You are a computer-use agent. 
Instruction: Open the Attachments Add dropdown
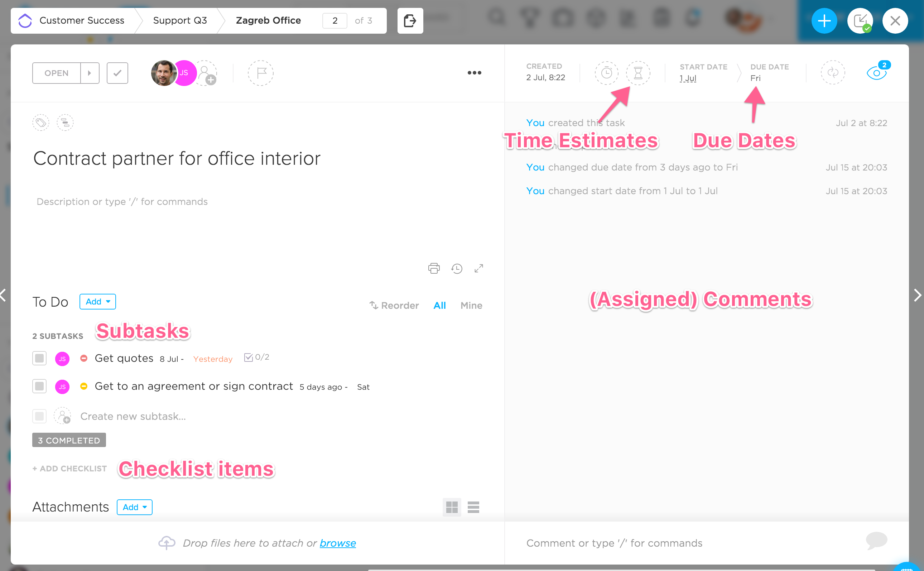134,507
